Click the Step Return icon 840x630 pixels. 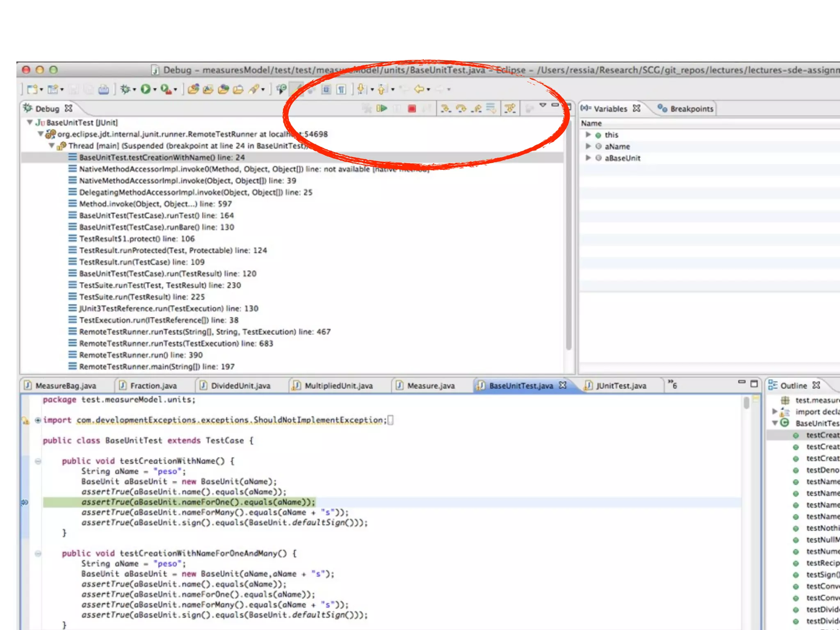(x=476, y=109)
